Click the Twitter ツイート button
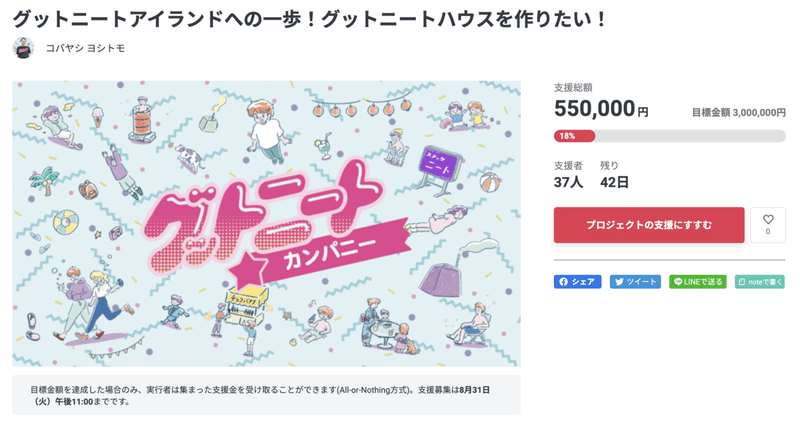Image resolution: width=800 pixels, height=426 pixels. pyautogui.click(x=634, y=282)
